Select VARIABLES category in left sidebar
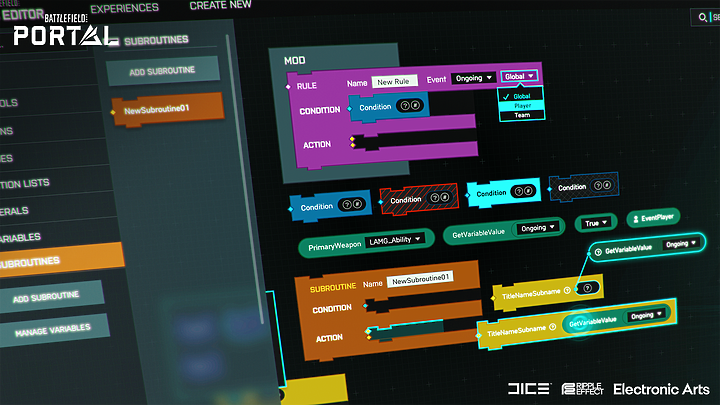720x405 pixels. pyautogui.click(x=21, y=237)
